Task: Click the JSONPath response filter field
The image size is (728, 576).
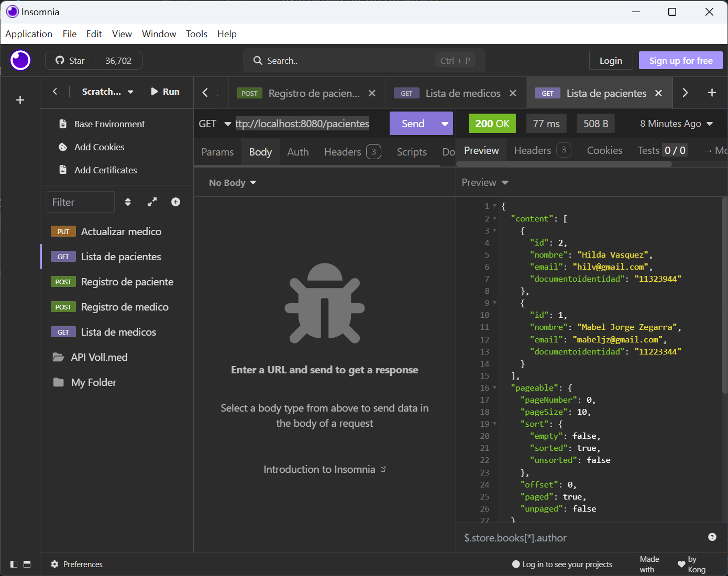Action: tap(582, 538)
